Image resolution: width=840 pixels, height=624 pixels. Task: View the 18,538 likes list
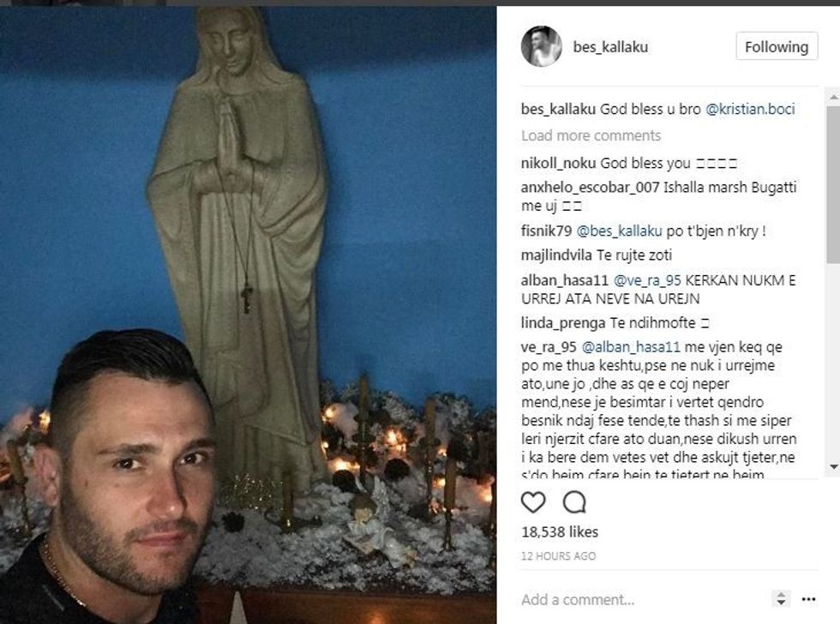(x=560, y=532)
